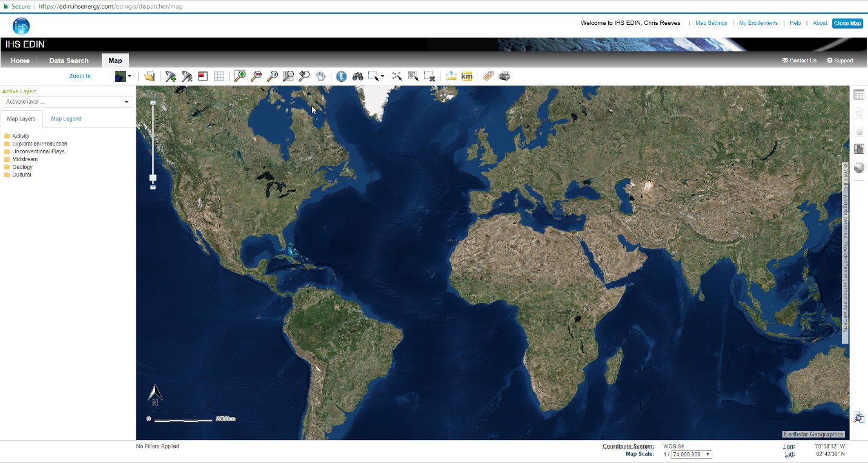The width and height of the screenshot is (868, 463).
Task: Open the Map Scale dropdown
Action: tap(692, 455)
